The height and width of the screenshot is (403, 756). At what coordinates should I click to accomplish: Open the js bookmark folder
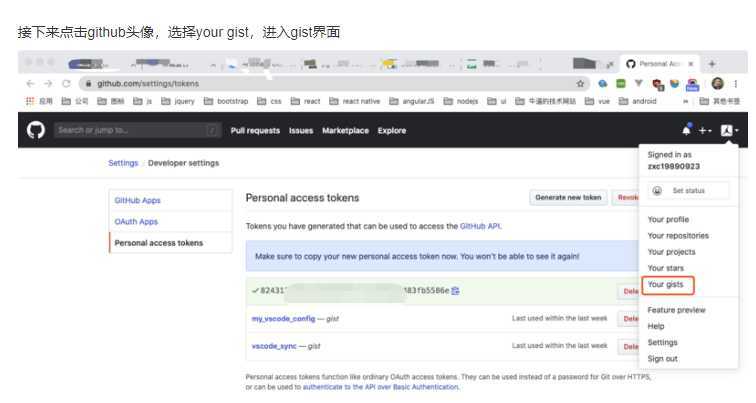(142, 101)
